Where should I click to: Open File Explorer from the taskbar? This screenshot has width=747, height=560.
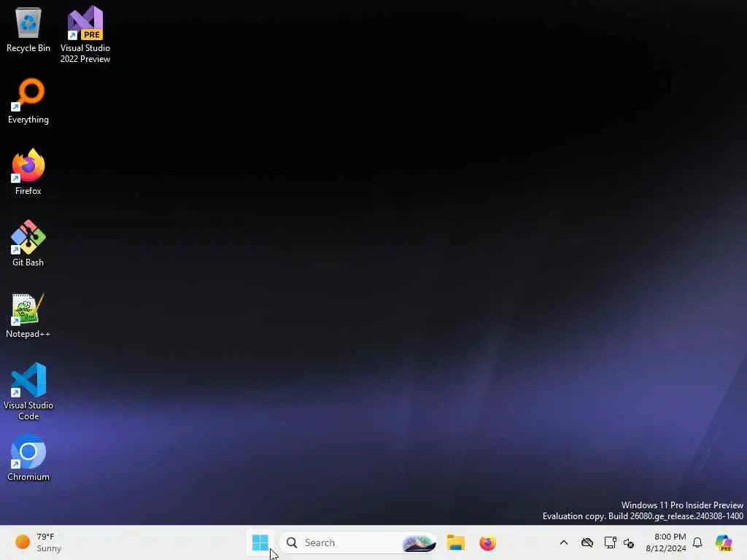455,542
